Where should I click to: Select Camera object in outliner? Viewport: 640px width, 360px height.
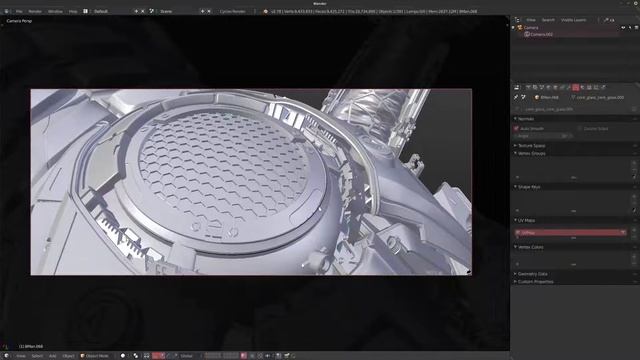tap(531, 28)
